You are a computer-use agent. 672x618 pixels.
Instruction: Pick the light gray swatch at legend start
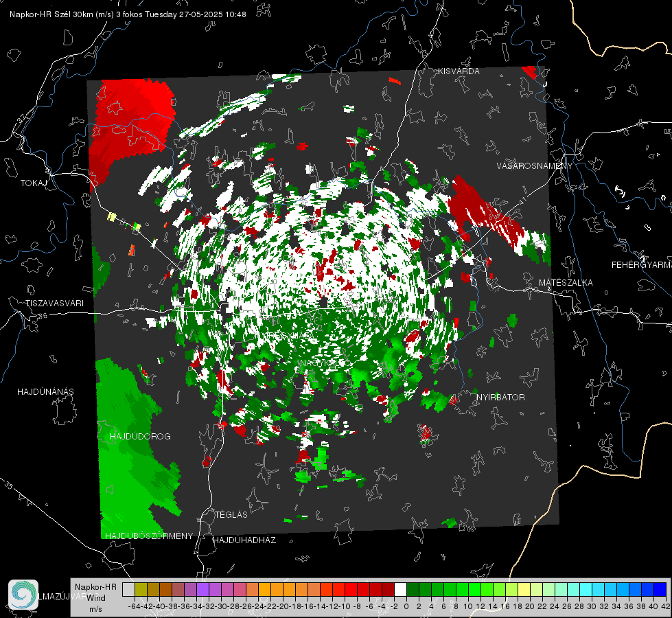coord(128,589)
